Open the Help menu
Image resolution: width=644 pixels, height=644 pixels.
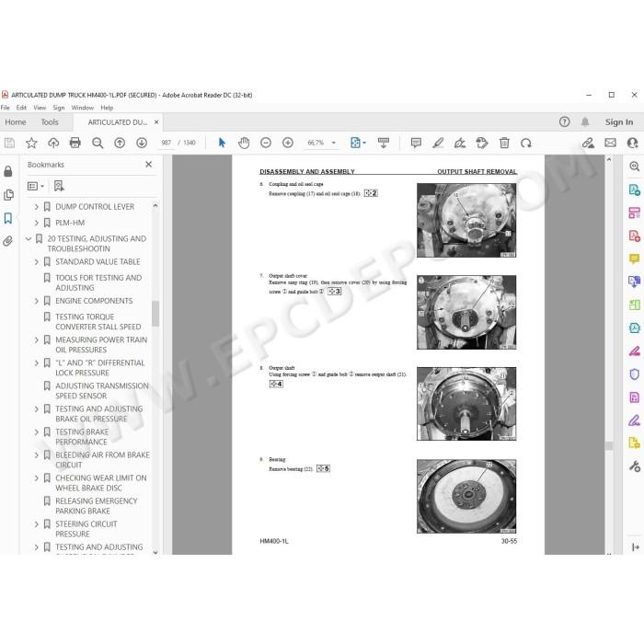tap(107, 108)
